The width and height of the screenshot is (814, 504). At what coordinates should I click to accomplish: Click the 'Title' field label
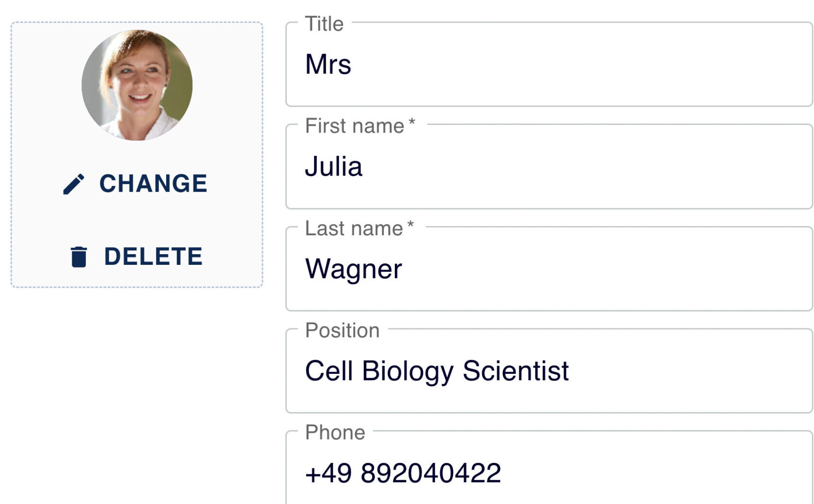click(324, 24)
